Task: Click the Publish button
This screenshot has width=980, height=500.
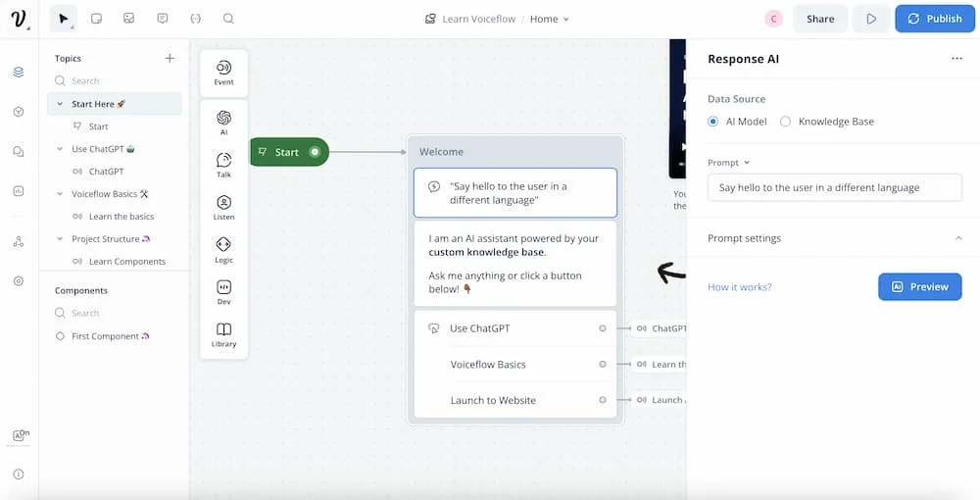Action: (934, 19)
